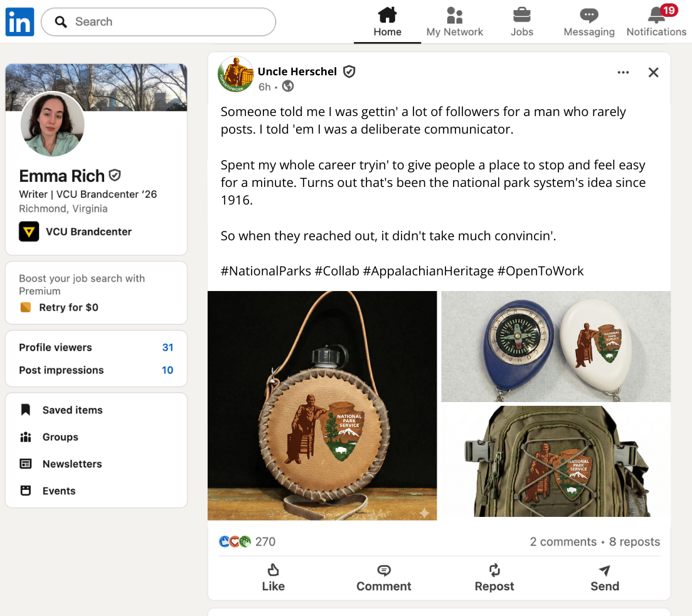The height and width of the screenshot is (616, 692).
Task: Click the #OpenToWork hashtag
Action: (x=540, y=271)
